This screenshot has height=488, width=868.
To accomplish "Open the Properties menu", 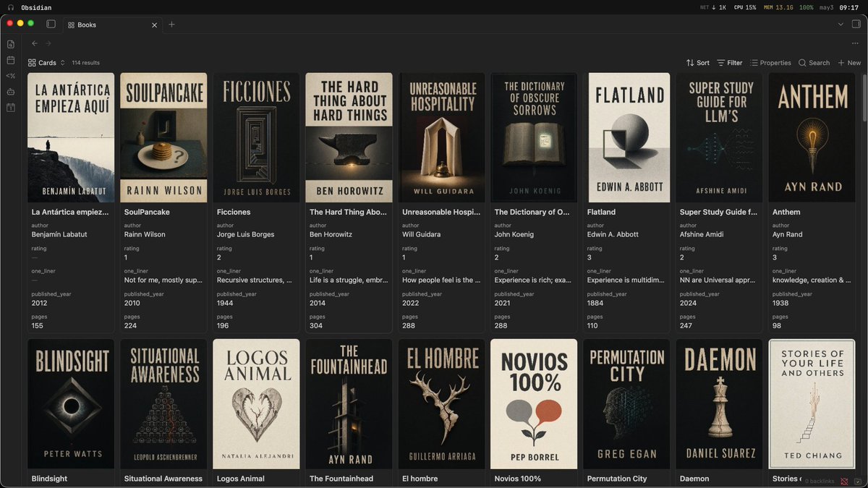I will [770, 63].
